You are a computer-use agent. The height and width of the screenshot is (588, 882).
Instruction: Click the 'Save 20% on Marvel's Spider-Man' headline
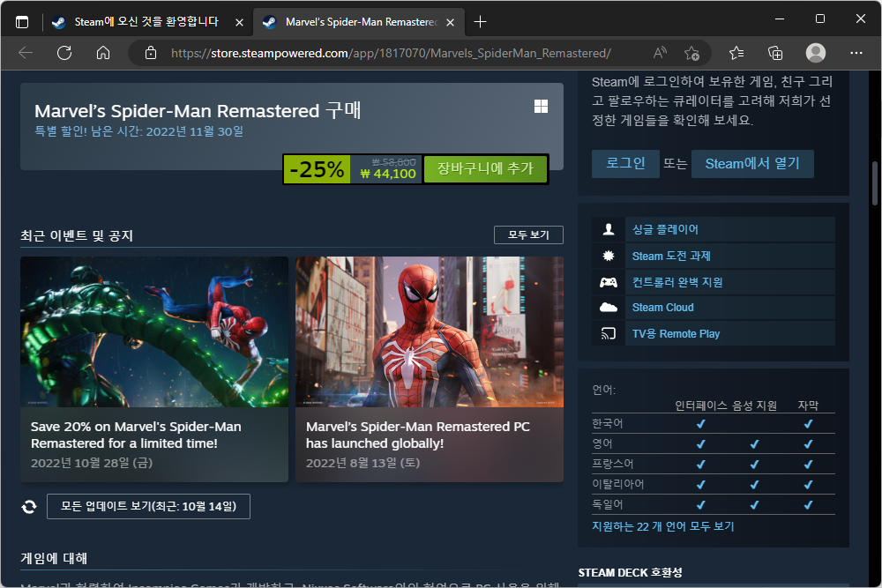pos(136,435)
